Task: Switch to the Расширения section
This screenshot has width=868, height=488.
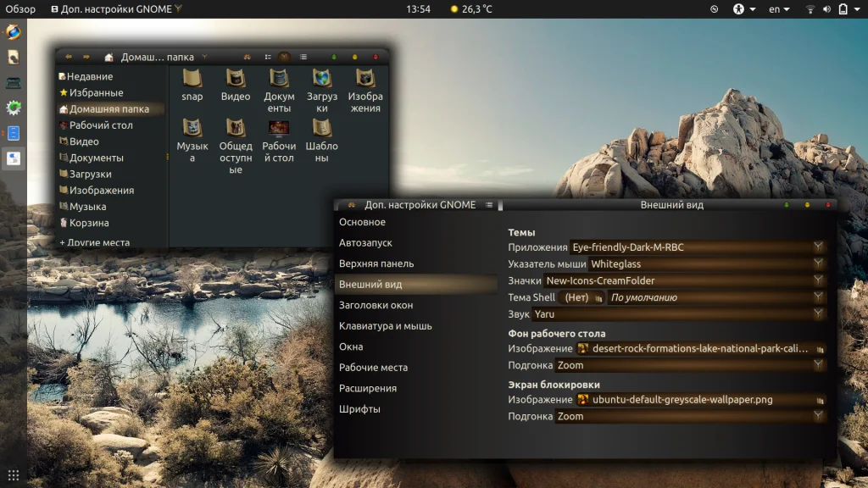Action: click(x=368, y=388)
